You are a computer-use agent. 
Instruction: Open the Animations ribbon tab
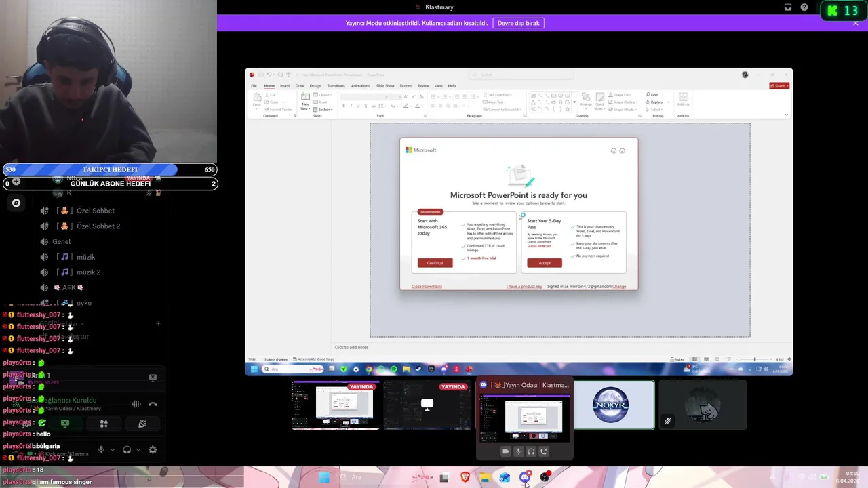click(x=360, y=86)
